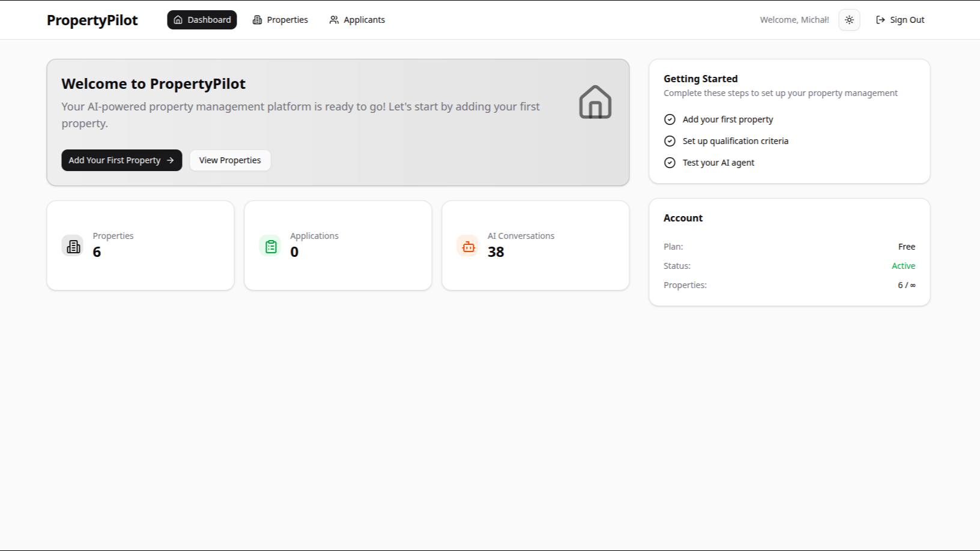Check the 'Test your AI agent' circle

[670, 163]
